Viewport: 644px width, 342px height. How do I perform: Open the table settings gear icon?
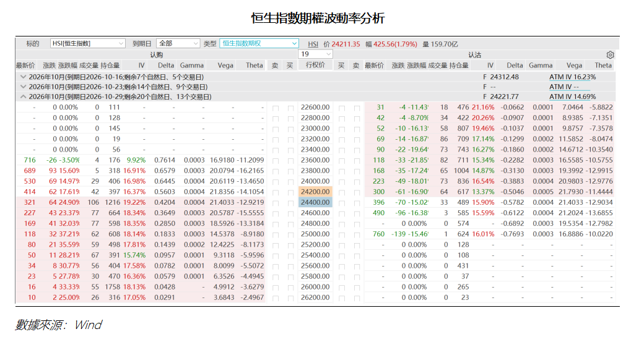610,55
